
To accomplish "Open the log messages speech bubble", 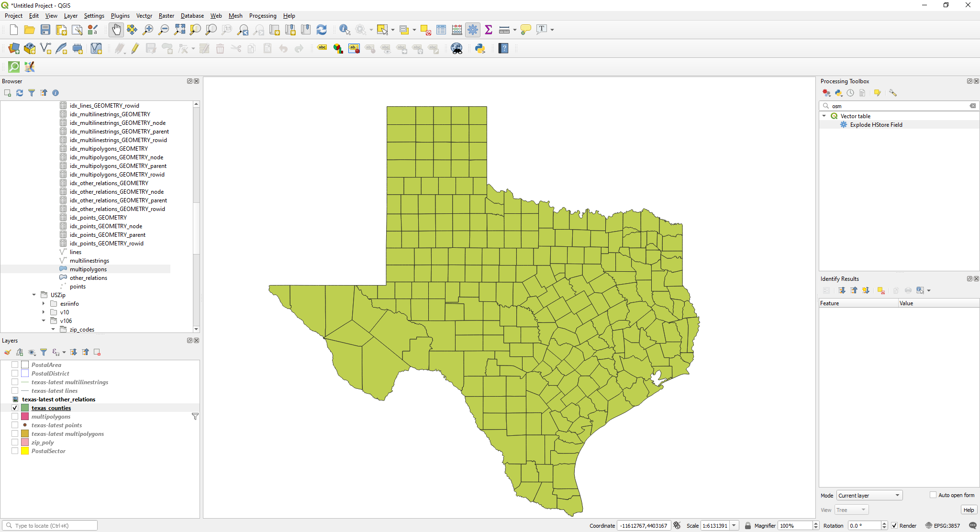I will point(973,525).
